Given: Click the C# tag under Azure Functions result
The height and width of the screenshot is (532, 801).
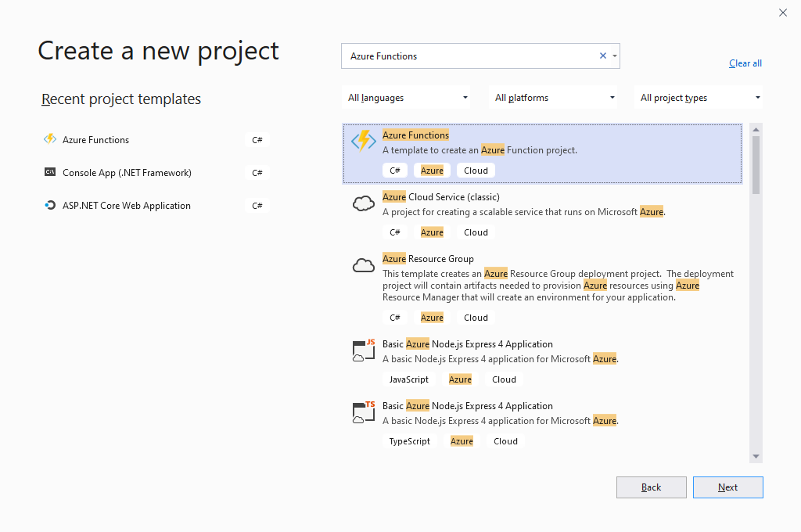Looking at the screenshot, I should tap(395, 171).
